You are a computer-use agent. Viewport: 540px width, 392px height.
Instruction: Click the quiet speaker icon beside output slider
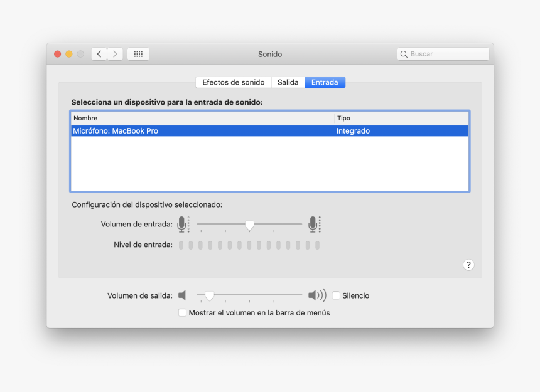pyautogui.click(x=182, y=295)
